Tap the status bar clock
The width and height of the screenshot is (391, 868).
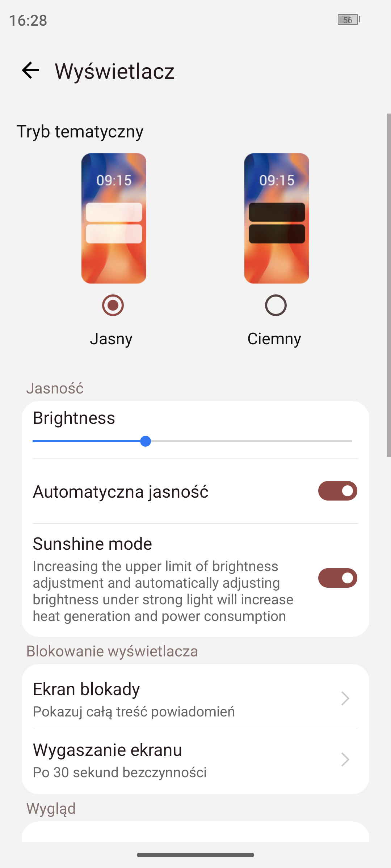tap(28, 20)
